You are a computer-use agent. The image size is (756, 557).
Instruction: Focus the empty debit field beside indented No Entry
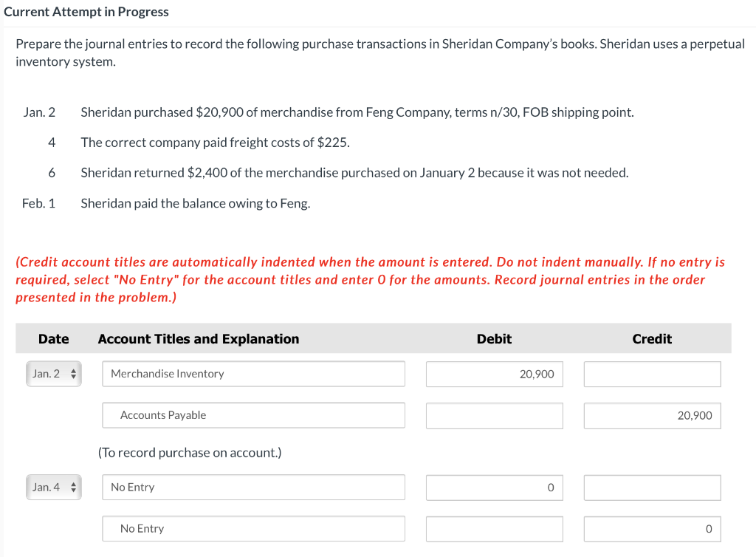click(494, 529)
